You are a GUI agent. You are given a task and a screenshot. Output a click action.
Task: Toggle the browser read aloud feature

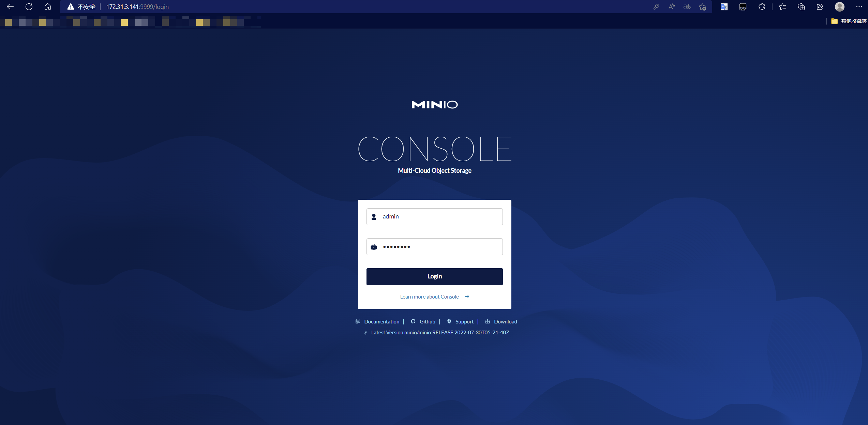pyautogui.click(x=672, y=6)
